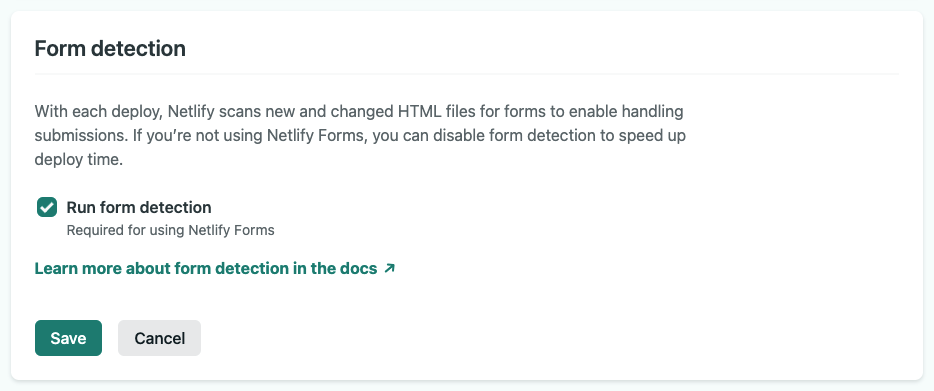Save the form detection settings
The image size is (934, 391).
69,338
